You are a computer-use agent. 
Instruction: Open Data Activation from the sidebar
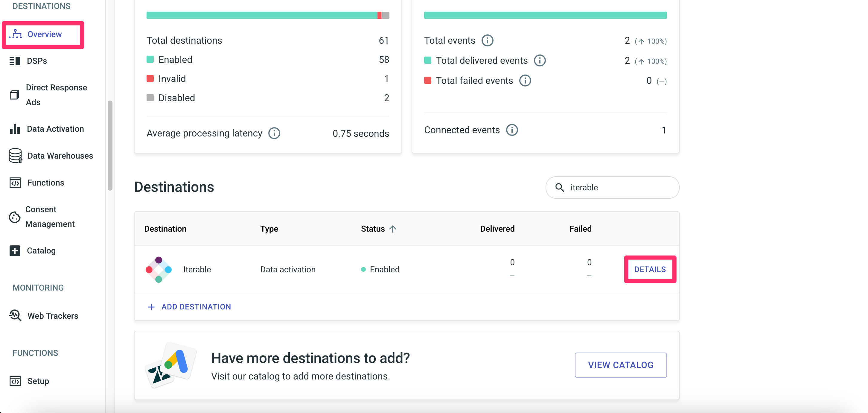55,129
